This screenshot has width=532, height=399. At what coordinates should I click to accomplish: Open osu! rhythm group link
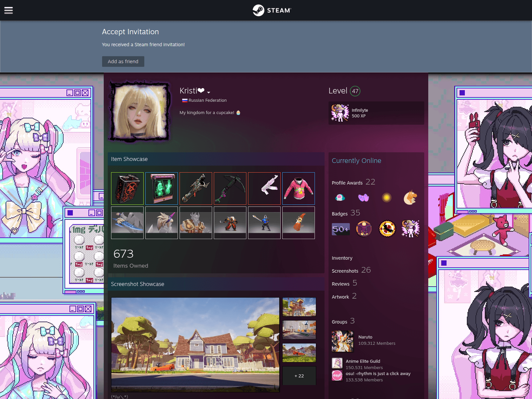pyautogui.click(x=378, y=374)
